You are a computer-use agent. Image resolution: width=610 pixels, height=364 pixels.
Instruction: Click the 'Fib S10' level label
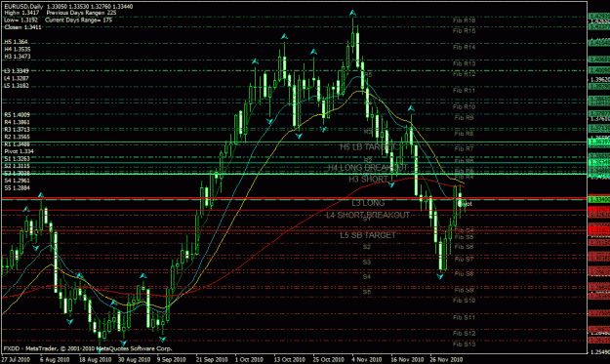(465, 301)
